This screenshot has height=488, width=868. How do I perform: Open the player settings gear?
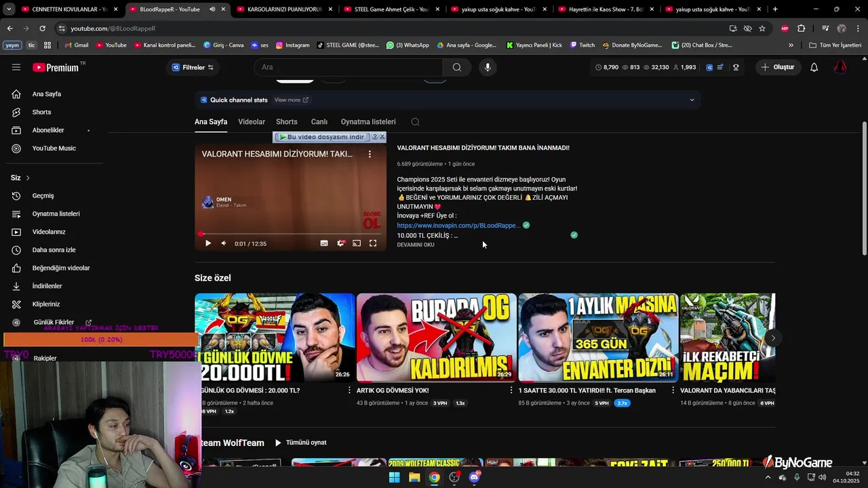(340, 243)
